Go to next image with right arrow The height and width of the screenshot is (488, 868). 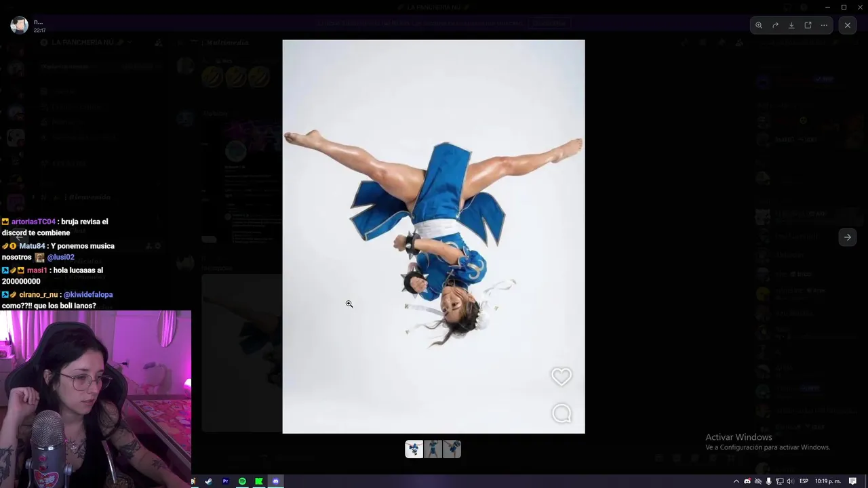click(848, 237)
